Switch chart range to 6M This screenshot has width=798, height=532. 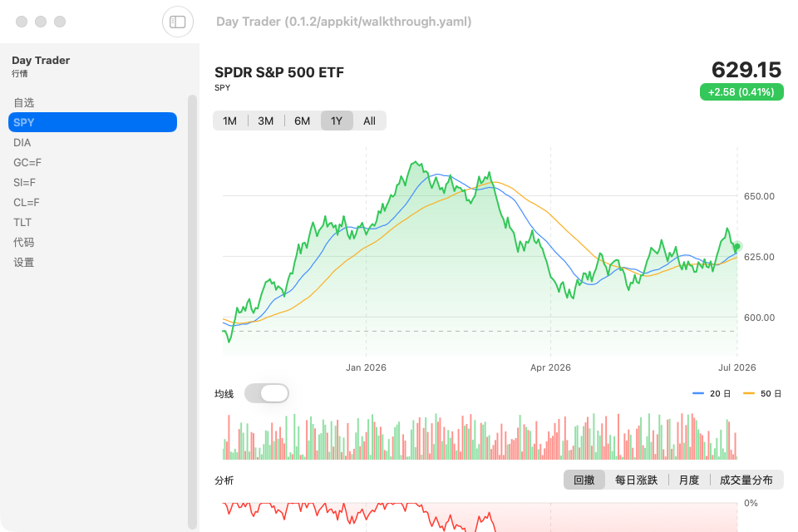coord(303,121)
